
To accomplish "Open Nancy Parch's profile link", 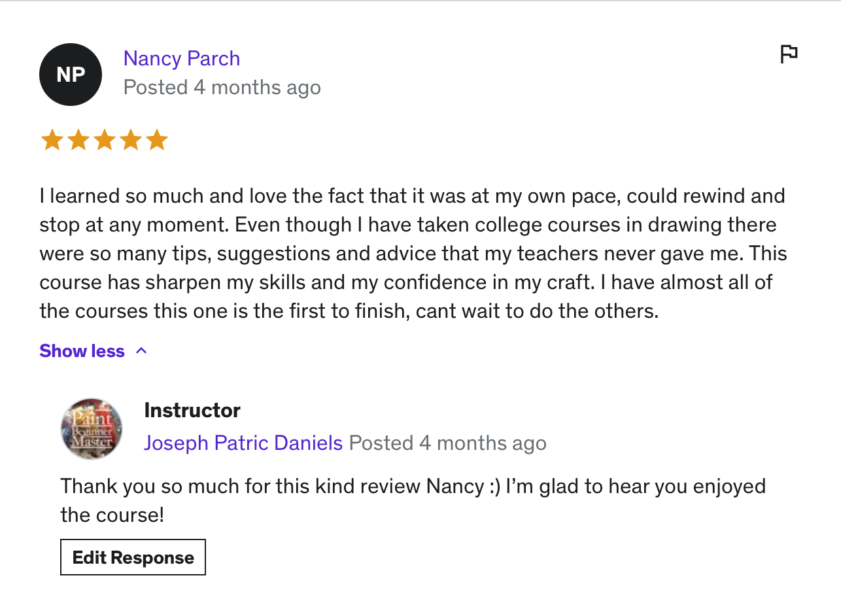I will [x=182, y=58].
